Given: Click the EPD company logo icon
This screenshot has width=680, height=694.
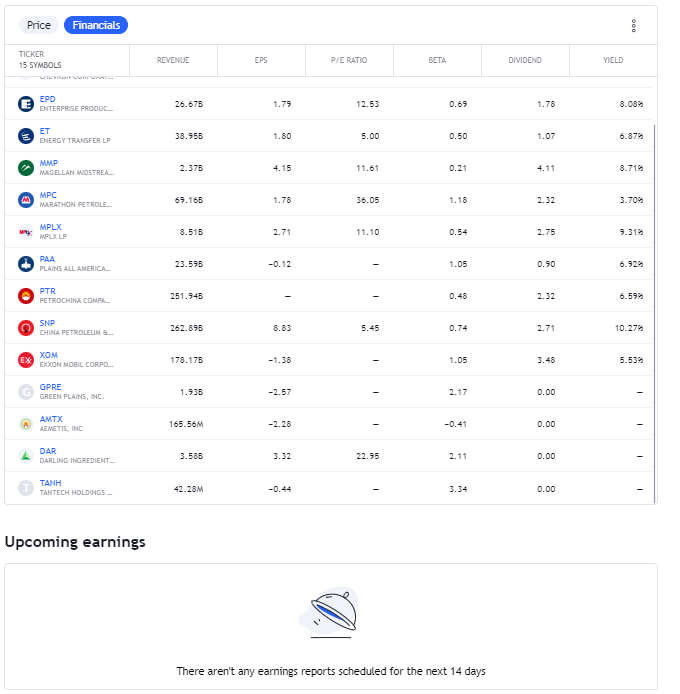Looking at the screenshot, I should pos(26,104).
